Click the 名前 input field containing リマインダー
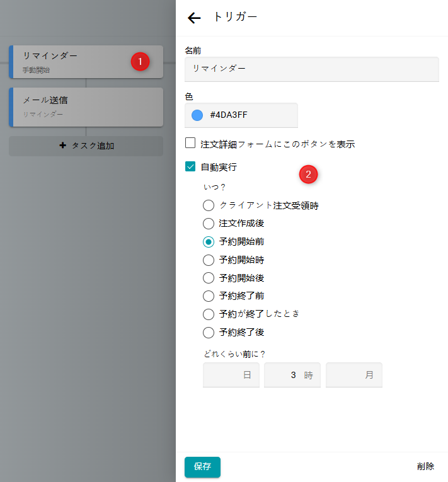 [x=311, y=69]
